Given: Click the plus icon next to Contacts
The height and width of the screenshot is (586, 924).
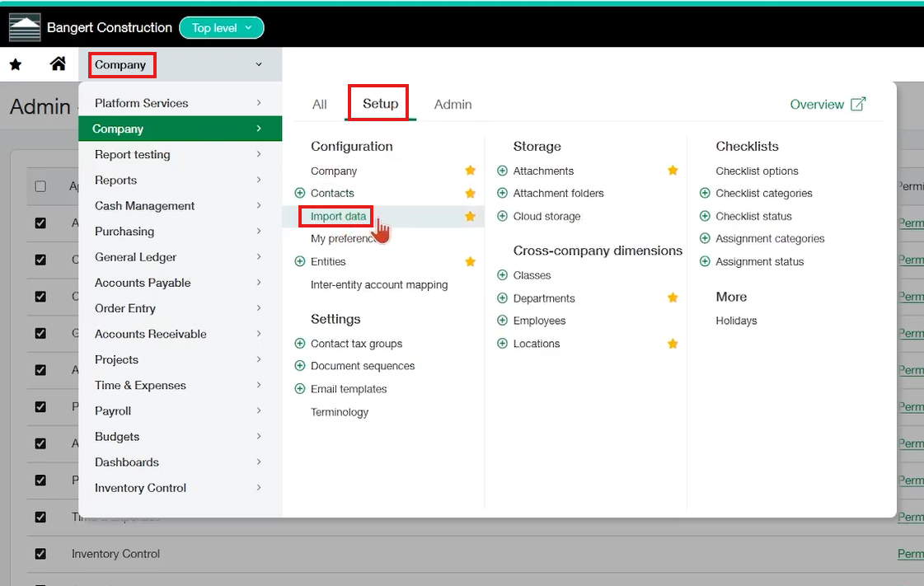Looking at the screenshot, I should click(300, 193).
